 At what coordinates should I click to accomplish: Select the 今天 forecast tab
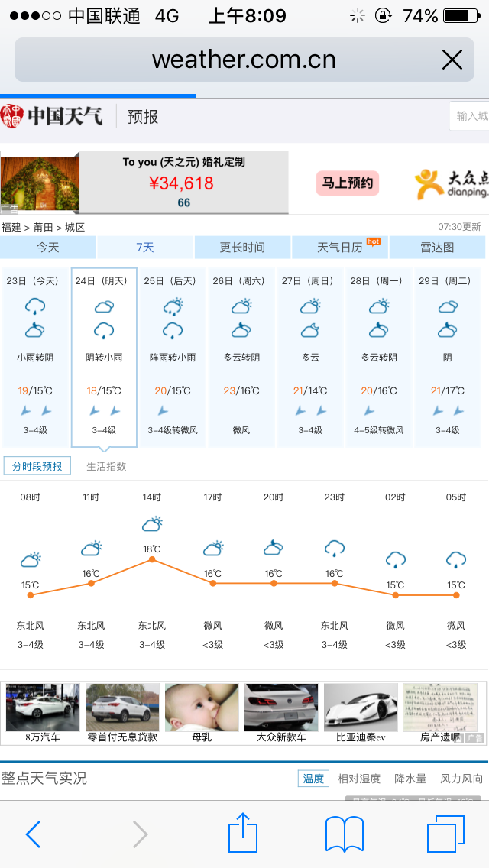click(48, 248)
